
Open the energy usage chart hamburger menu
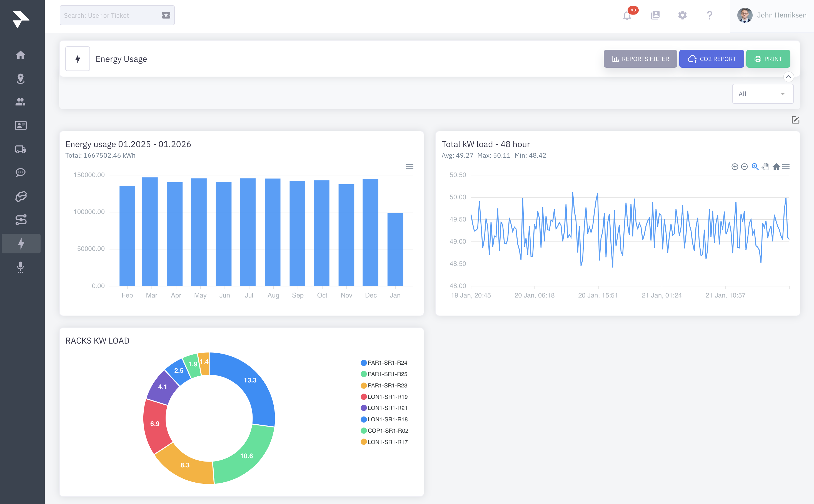point(410,167)
